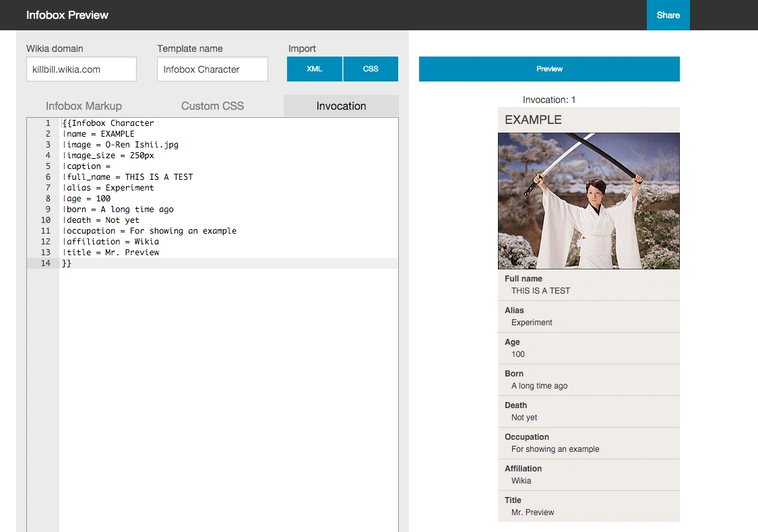
Task: Click the occupation line in the editor
Action: (x=150, y=231)
